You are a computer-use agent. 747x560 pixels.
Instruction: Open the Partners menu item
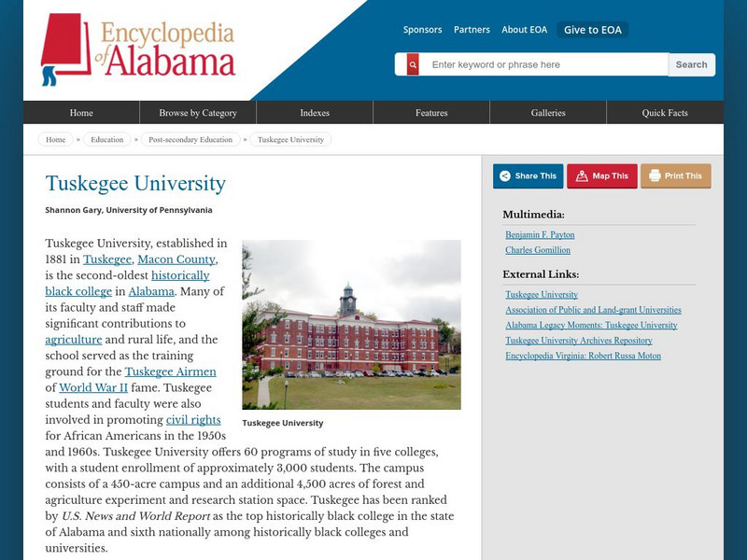(472, 29)
